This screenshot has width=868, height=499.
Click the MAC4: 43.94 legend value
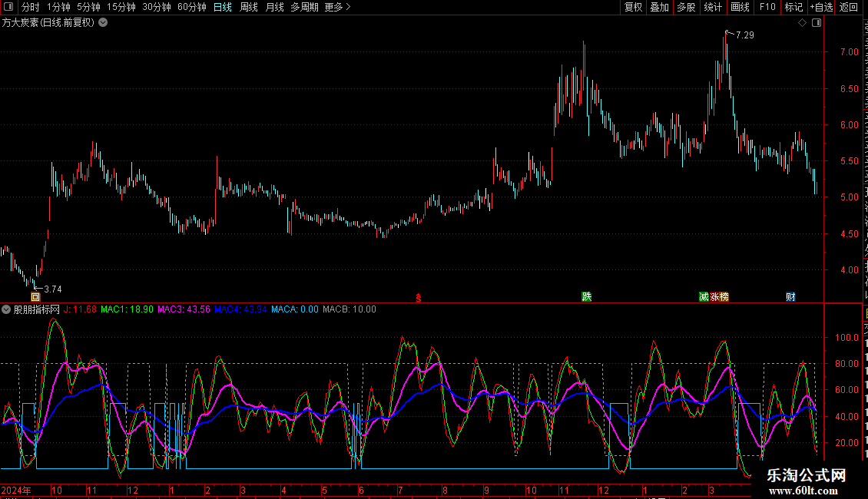point(240,310)
